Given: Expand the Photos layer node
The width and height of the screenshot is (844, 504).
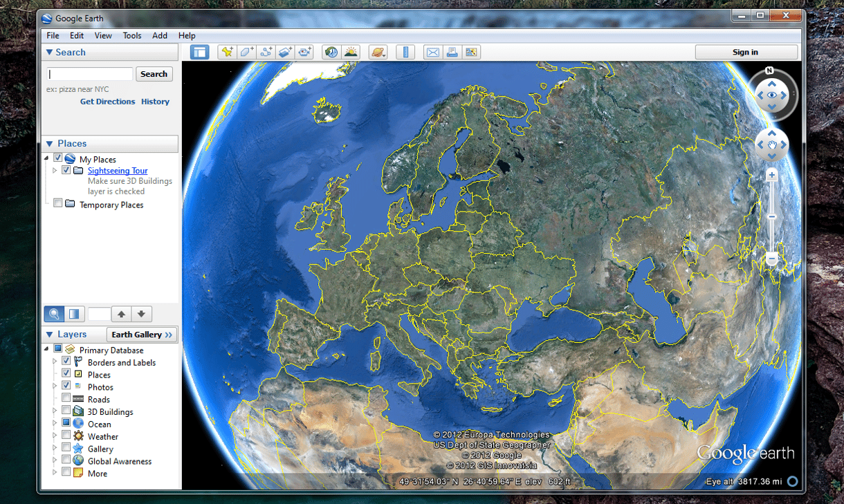Looking at the screenshot, I should (x=55, y=386).
